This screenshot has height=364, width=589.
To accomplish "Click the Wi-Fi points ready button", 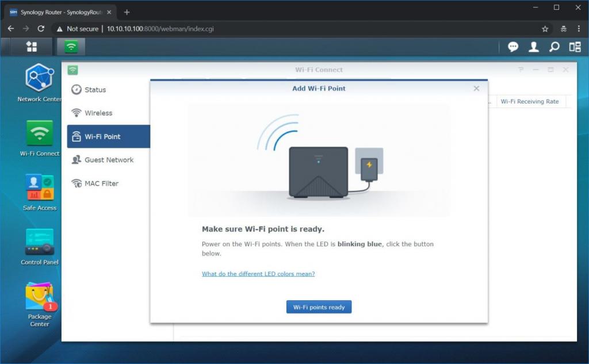I will [319, 307].
